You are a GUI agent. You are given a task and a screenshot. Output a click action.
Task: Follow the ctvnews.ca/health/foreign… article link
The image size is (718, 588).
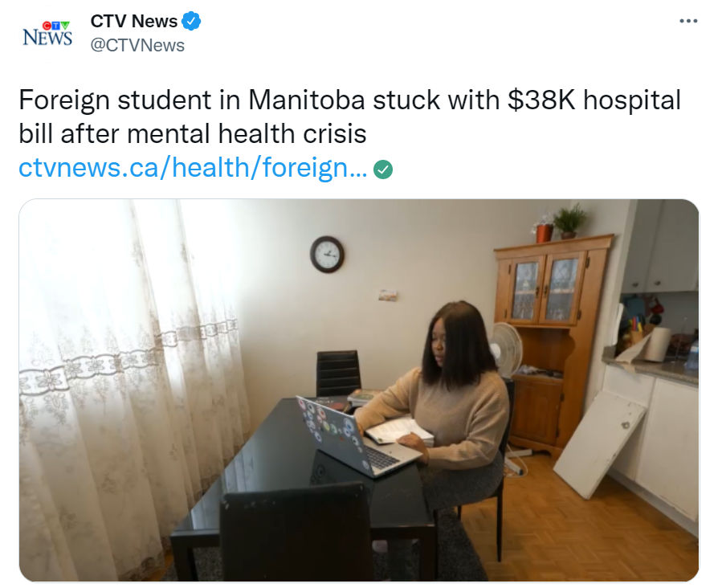[193, 168]
